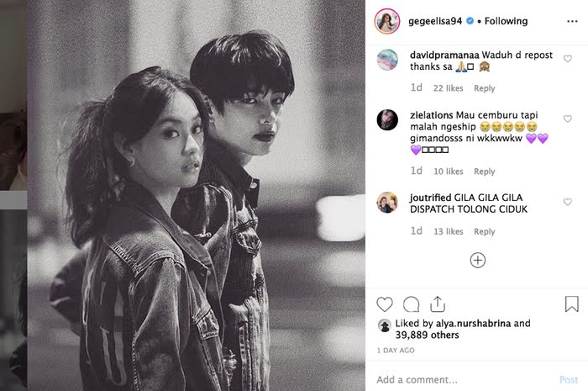The height and width of the screenshot is (391, 588).
Task: Like joutrified's comment with the heart
Action: pos(568,202)
